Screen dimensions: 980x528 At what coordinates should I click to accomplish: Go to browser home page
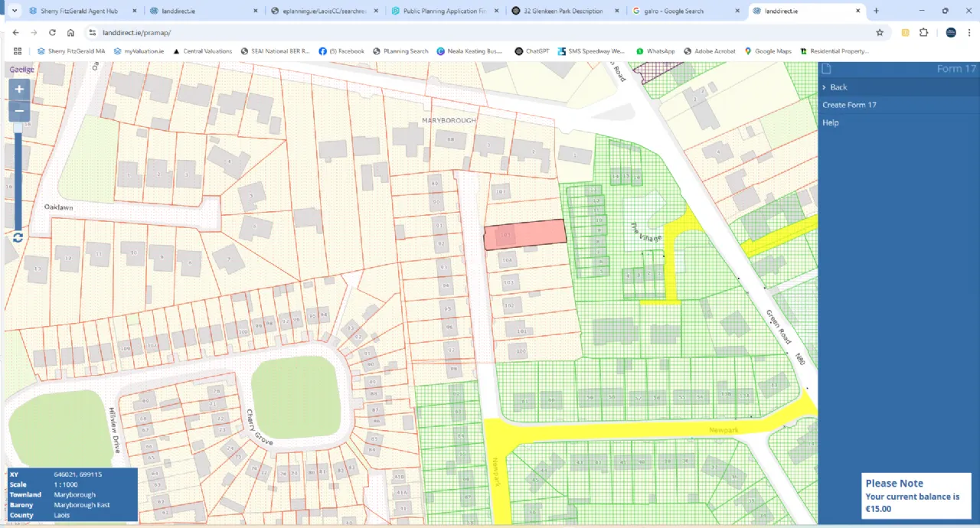pos(70,33)
